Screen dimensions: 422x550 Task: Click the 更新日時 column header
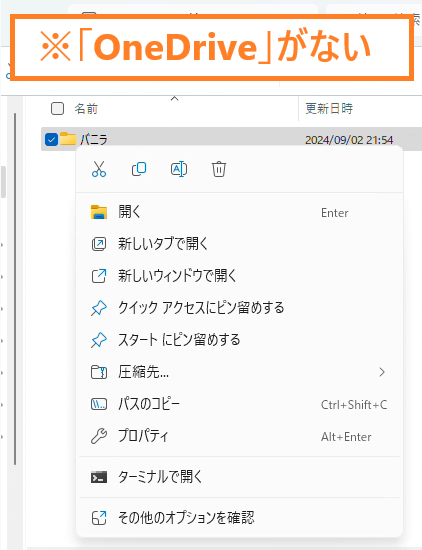point(329,109)
